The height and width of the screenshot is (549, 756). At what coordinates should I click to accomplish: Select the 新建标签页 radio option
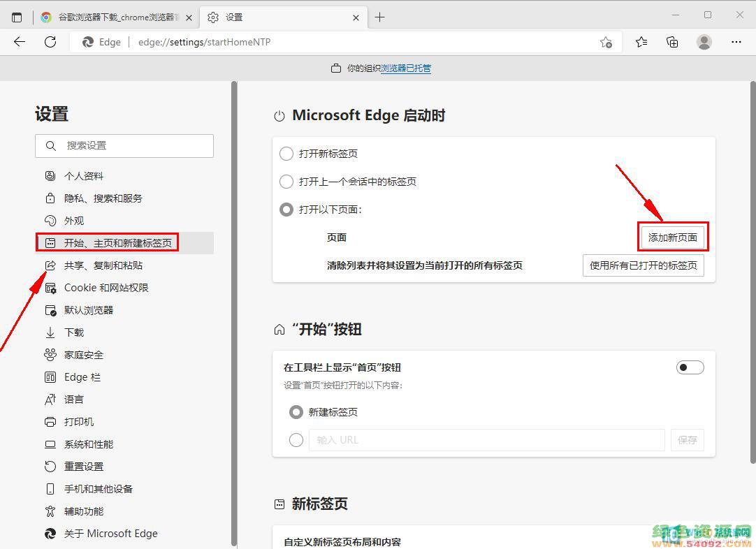(296, 412)
